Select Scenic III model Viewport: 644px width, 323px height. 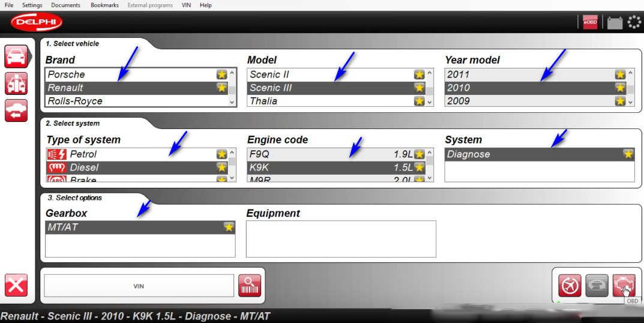(337, 88)
